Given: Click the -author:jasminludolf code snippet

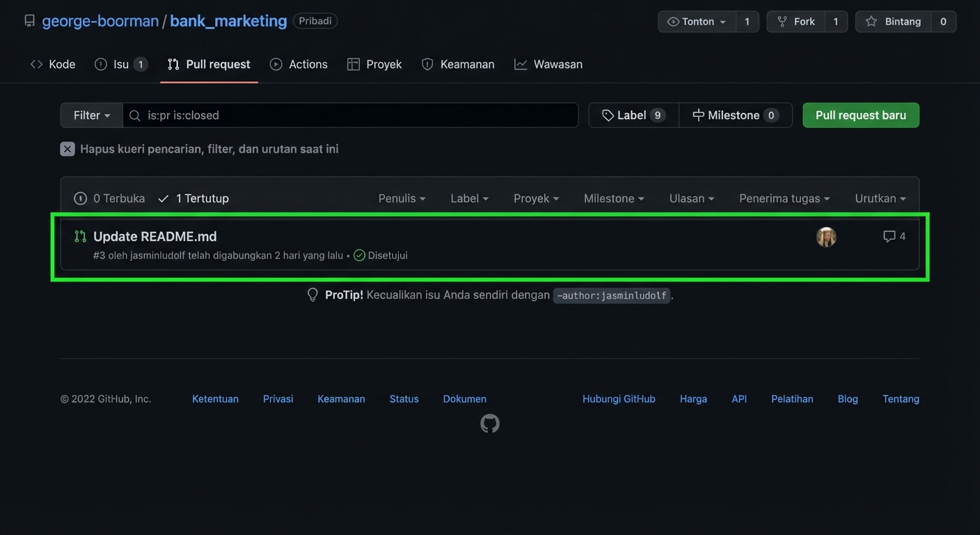Looking at the screenshot, I should pyautogui.click(x=612, y=295).
